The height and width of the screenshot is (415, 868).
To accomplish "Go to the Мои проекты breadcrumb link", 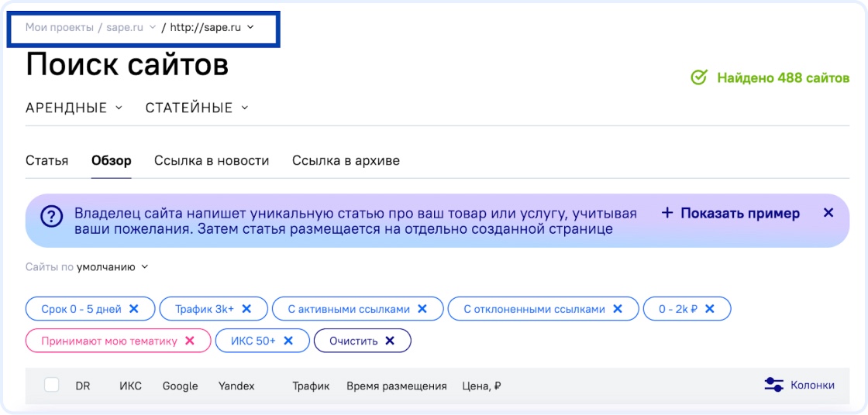I will [x=59, y=27].
